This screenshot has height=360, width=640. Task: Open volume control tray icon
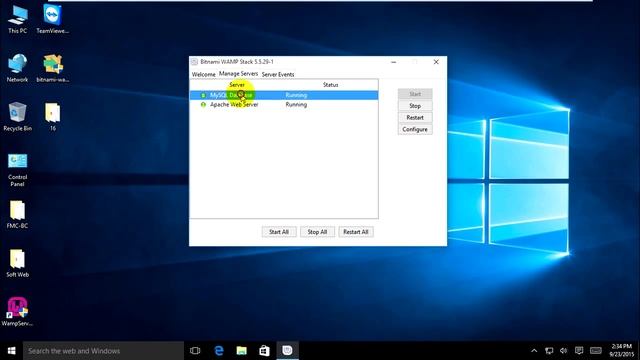(564, 351)
